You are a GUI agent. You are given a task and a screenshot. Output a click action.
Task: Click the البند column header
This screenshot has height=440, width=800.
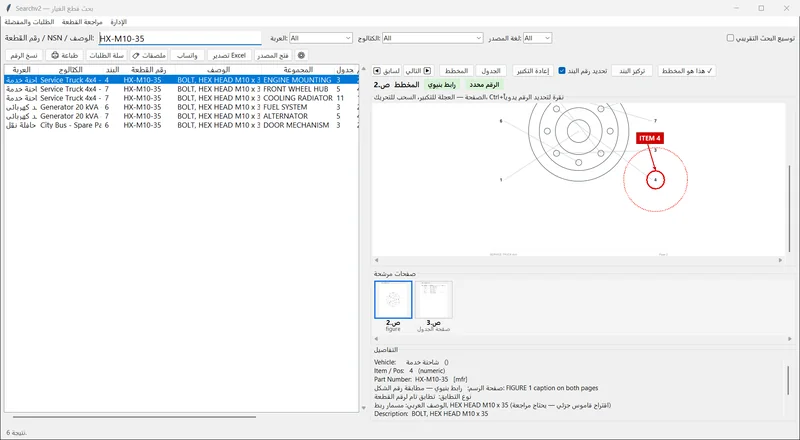(x=112, y=70)
